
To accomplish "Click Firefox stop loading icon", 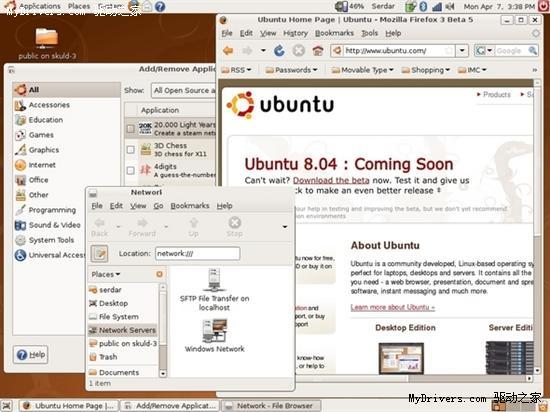I will (299, 51).
